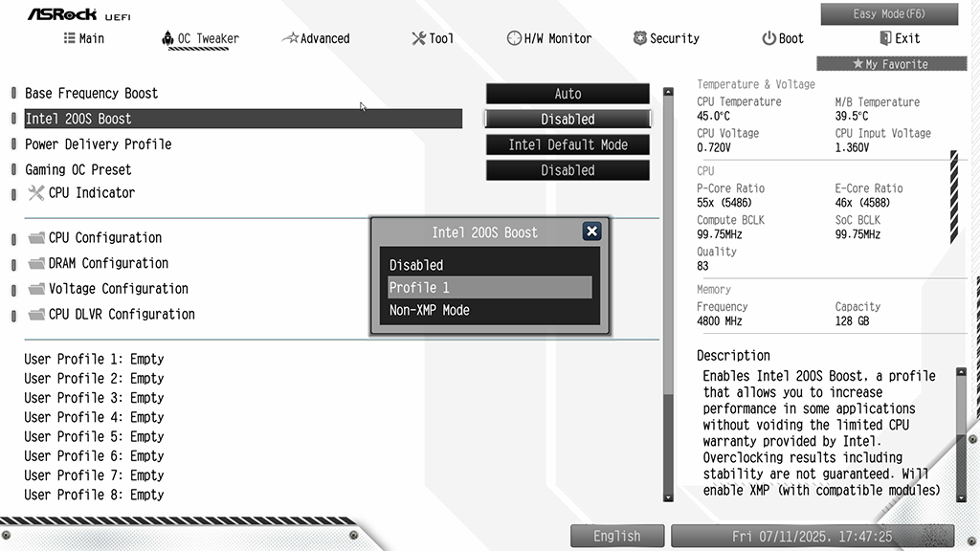Open Base Frequency Boost Auto dropdown
This screenshot has height=551, width=980.
point(568,94)
